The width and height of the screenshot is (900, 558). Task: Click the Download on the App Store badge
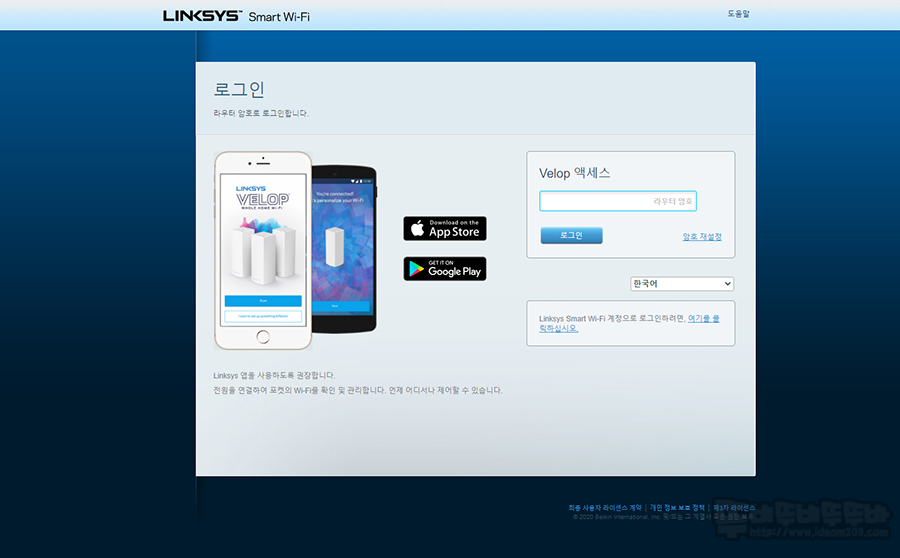(445, 228)
